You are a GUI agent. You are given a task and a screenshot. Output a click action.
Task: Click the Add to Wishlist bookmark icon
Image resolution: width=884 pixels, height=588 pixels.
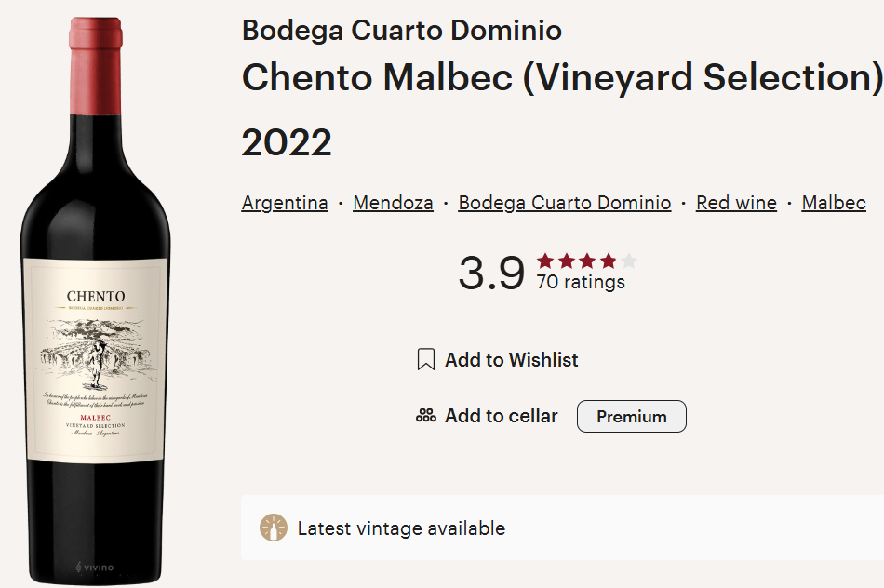point(426,360)
